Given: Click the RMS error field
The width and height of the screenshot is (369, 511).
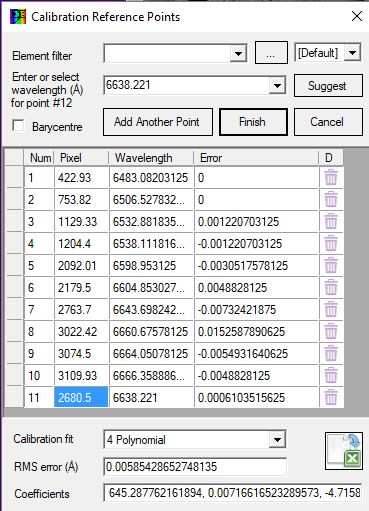Looking at the screenshot, I should pos(195,467).
